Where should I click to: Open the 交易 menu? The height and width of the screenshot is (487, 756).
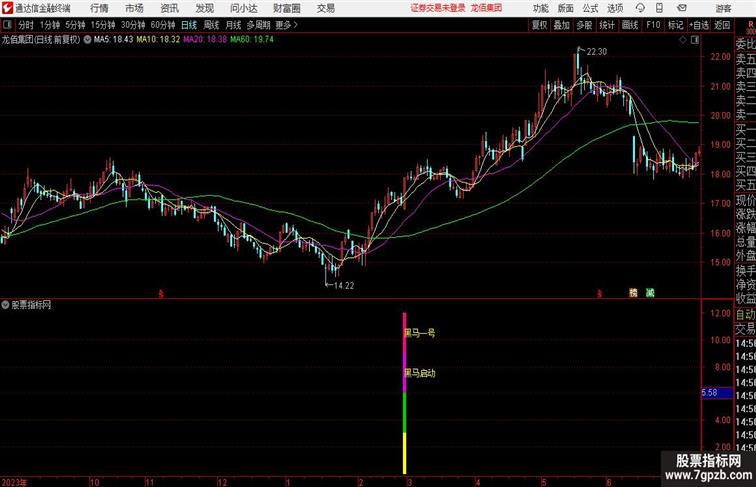(326, 8)
